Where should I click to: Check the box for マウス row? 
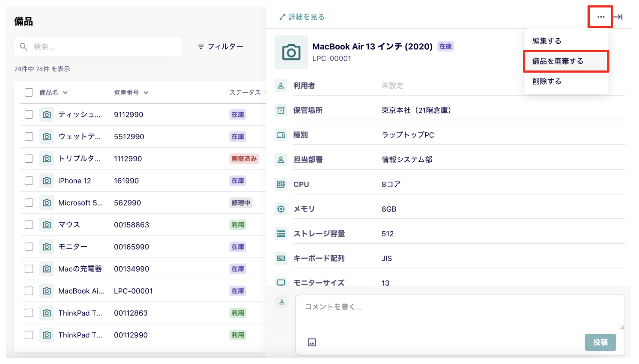[x=29, y=225]
